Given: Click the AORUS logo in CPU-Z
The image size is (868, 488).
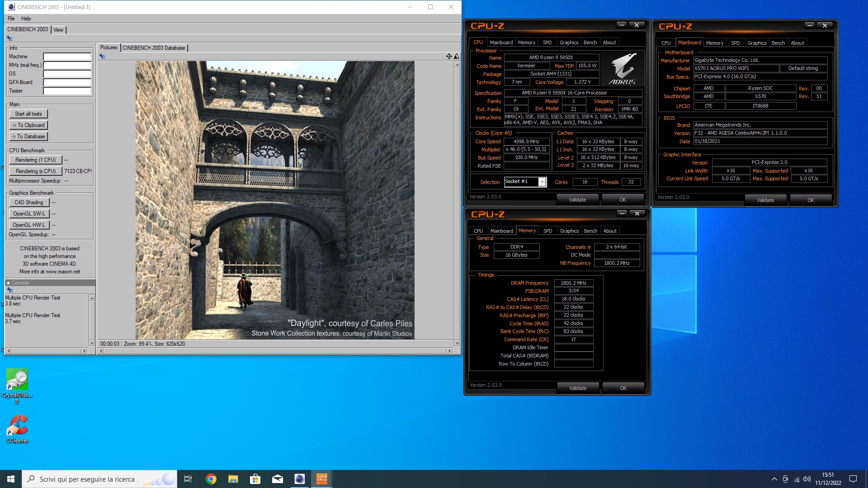Looking at the screenshot, I should (622, 69).
